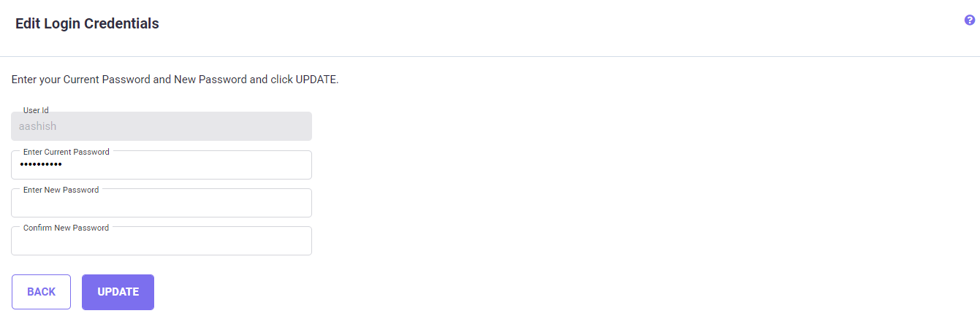The width and height of the screenshot is (980, 316).
Task: Click the instruction text about clicking UPDATE
Action: 175,79
